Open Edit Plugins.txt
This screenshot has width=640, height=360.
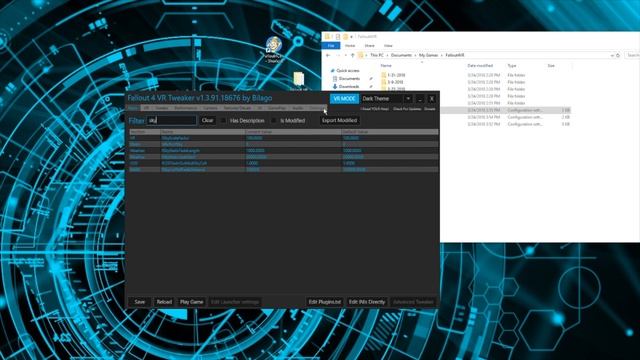[x=324, y=302]
